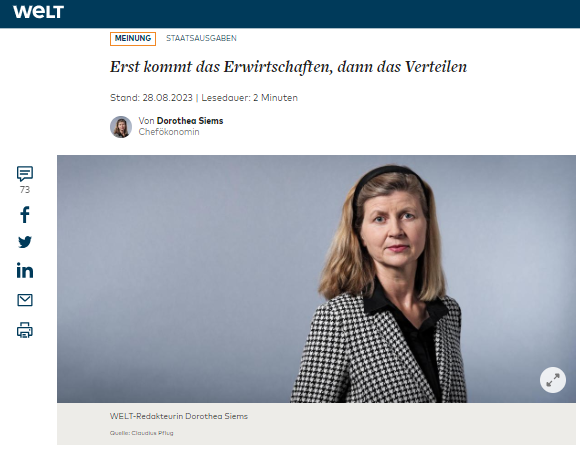The height and width of the screenshot is (452, 580).
Task: Click the 'Chefökonomin' job title text
Action: click(x=169, y=132)
